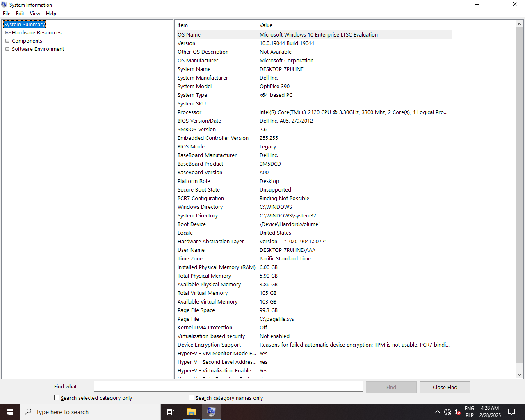
Task: Select the Software Environment tree label
Action: [38, 49]
